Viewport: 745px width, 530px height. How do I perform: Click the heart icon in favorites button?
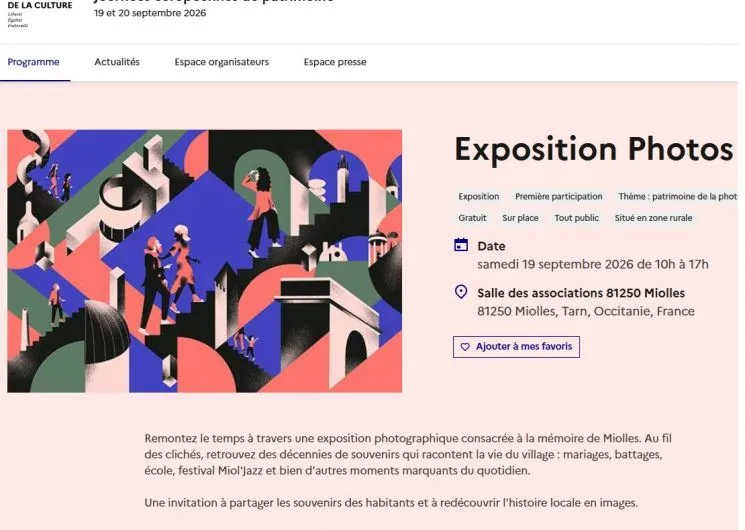coord(465,347)
